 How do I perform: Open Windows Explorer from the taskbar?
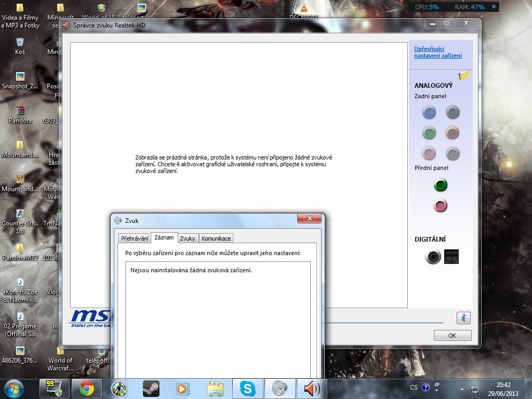tap(215, 389)
